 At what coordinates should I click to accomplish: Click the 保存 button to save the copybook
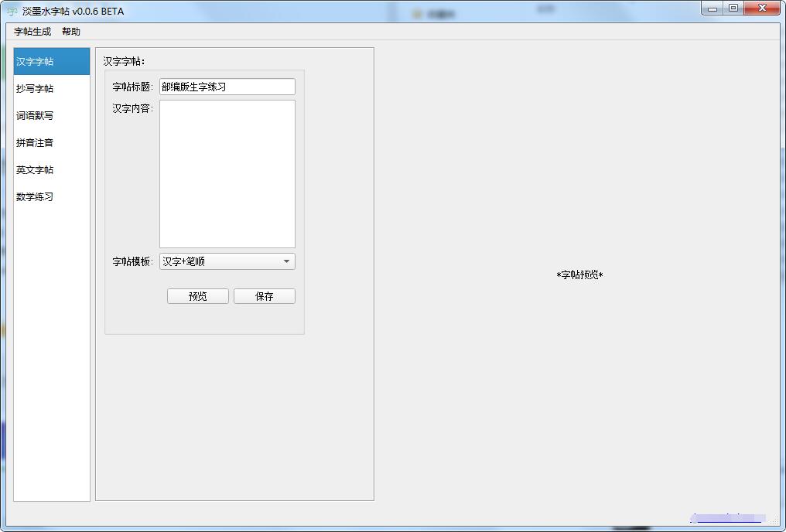(x=265, y=295)
